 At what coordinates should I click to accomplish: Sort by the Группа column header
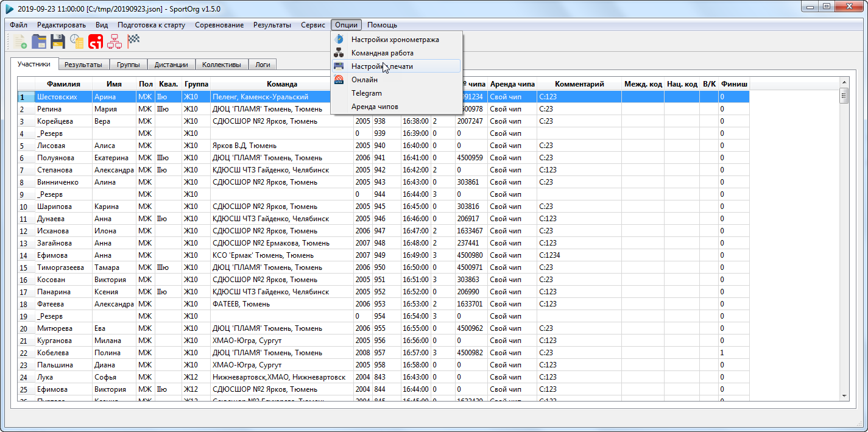(196, 84)
